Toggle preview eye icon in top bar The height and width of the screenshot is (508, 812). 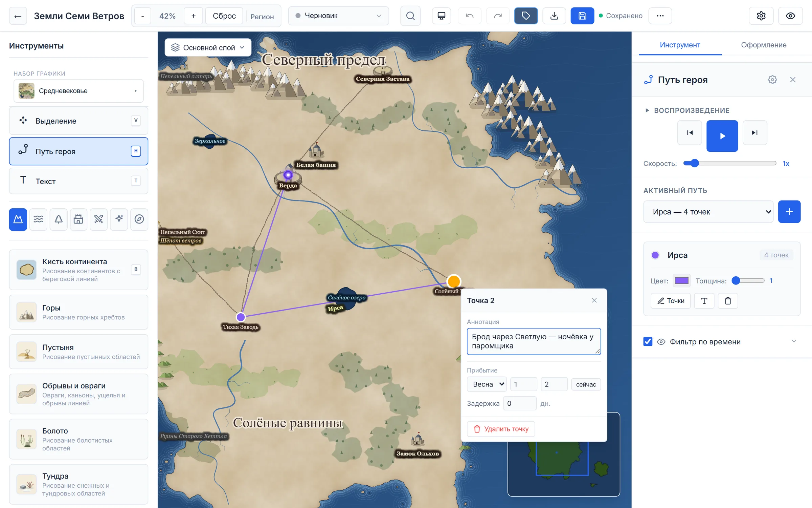click(790, 16)
